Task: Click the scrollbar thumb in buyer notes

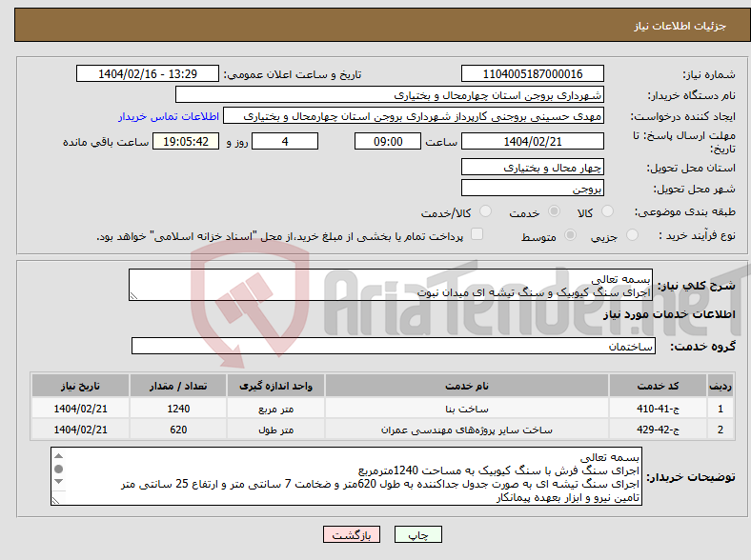Action: pos(58,469)
